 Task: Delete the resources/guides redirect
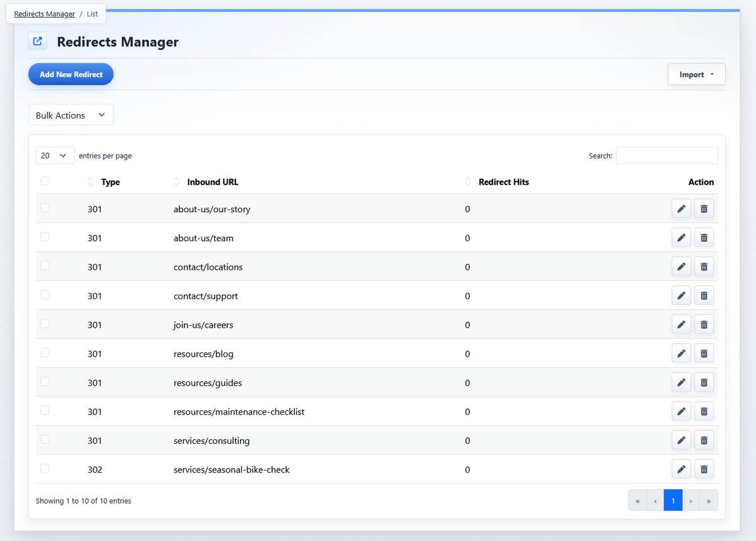coord(704,382)
